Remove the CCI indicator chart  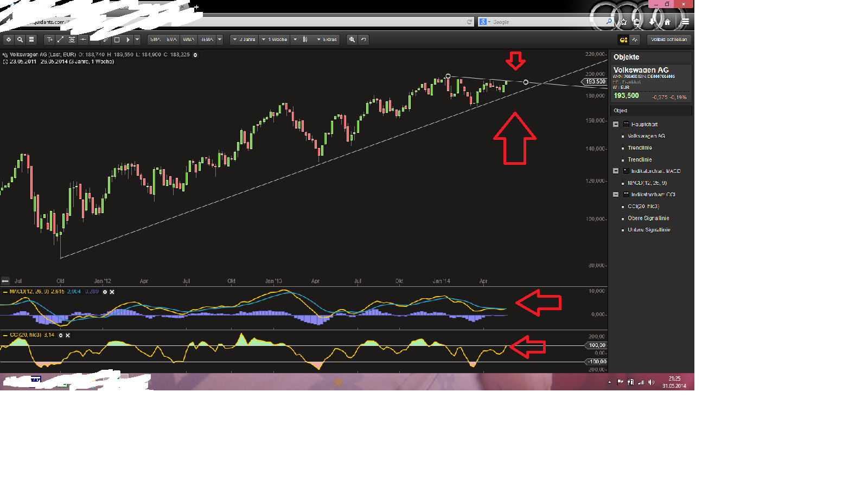click(68, 335)
